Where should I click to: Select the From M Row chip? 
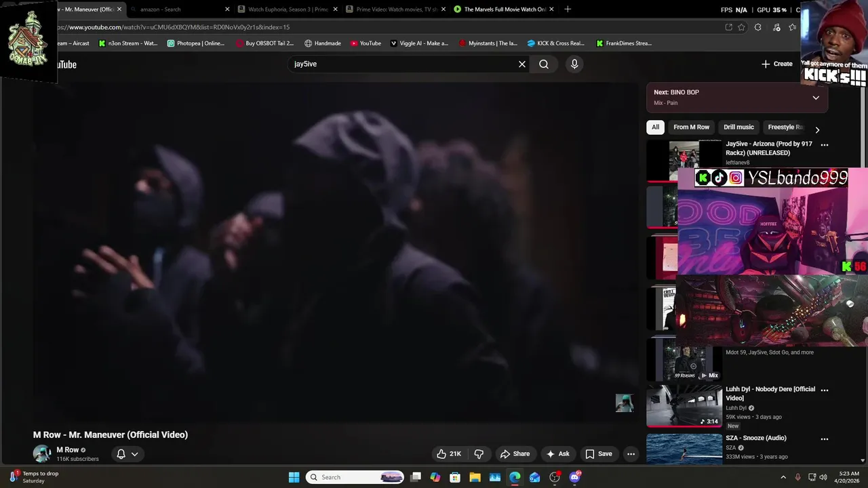[x=691, y=127]
